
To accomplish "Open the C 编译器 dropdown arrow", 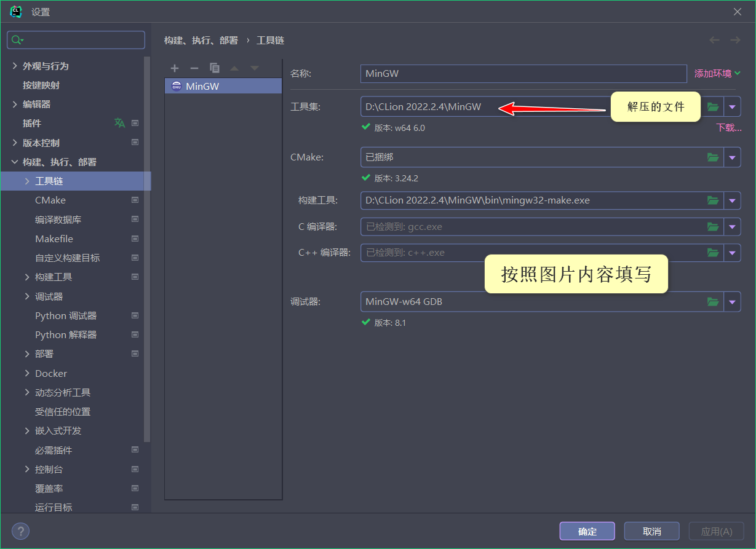I will (x=732, y=227).
